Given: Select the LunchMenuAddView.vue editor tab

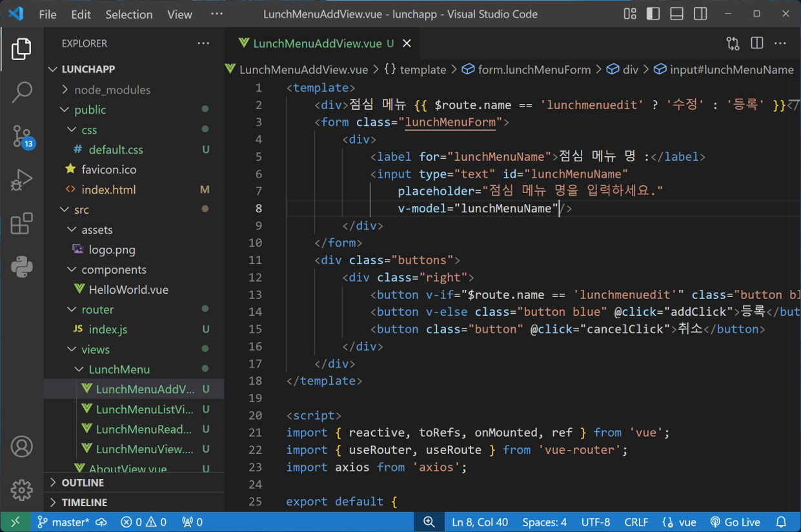Looking at the screenshot, I should (x=322, y=43).
